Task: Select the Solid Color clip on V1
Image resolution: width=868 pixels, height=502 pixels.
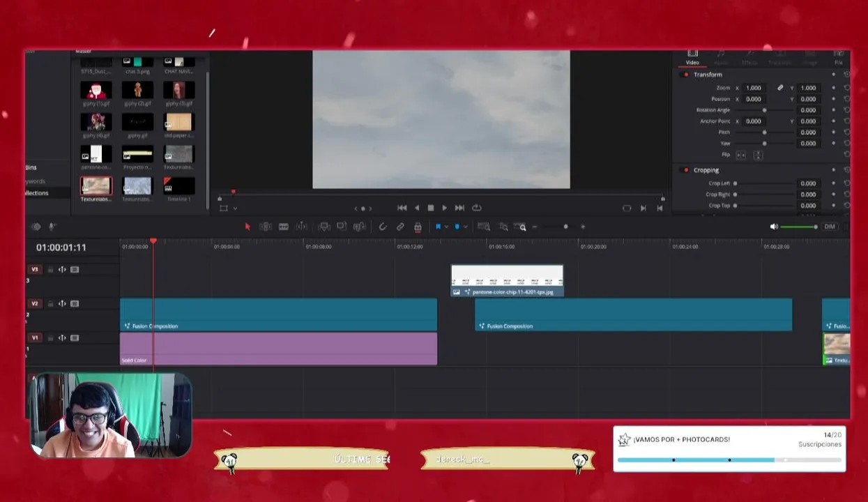Action: [279, 349]
